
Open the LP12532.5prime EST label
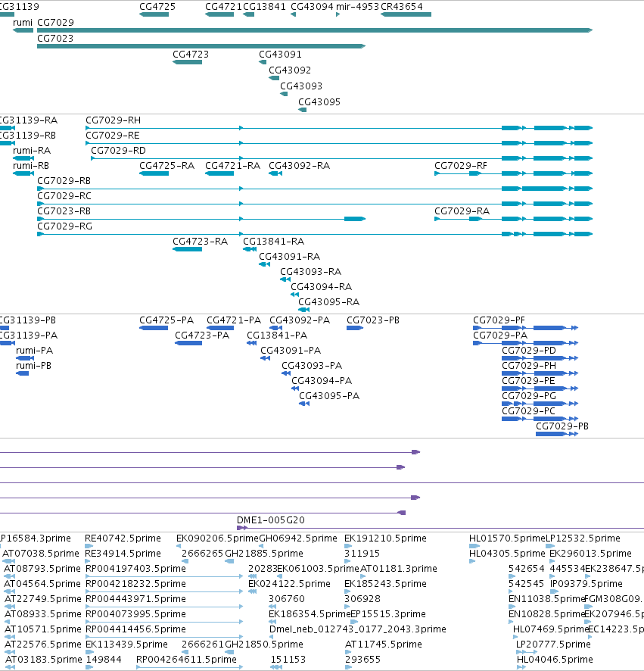coord(583,538)
